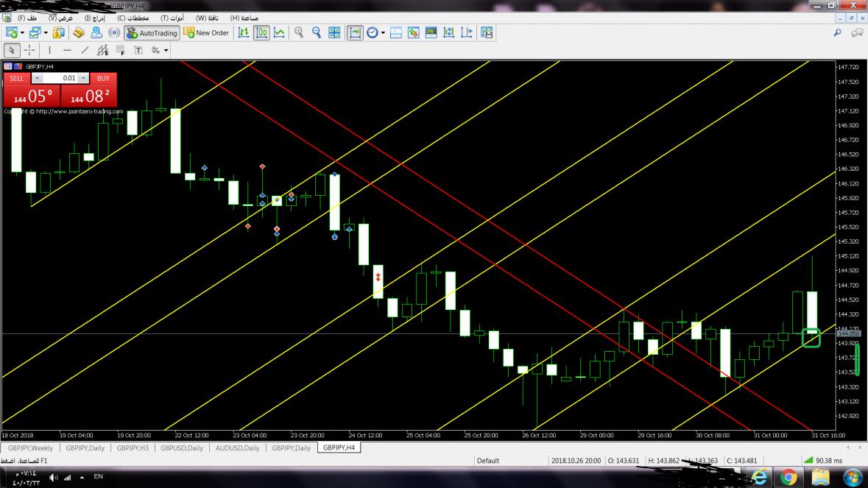The image size is (868, 488).
Task: Zoom out of the chart
Action: (317, 32)
